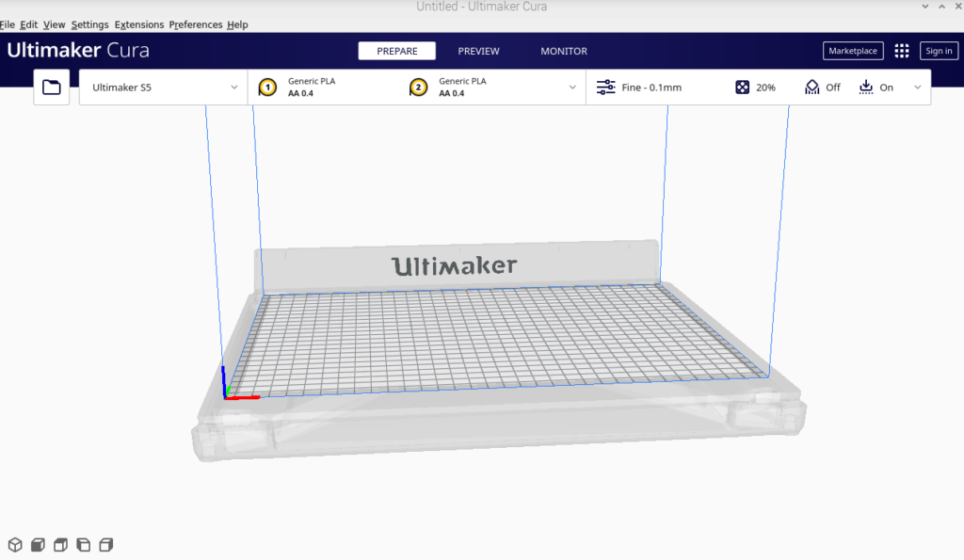Click the support Off icon
The image size is (964, 560).
(x=812, y=88)
